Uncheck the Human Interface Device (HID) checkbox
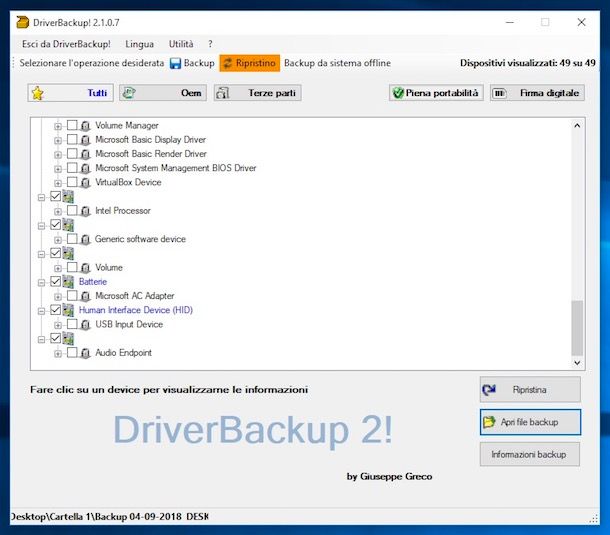610x535 pixels. point(56,309)
